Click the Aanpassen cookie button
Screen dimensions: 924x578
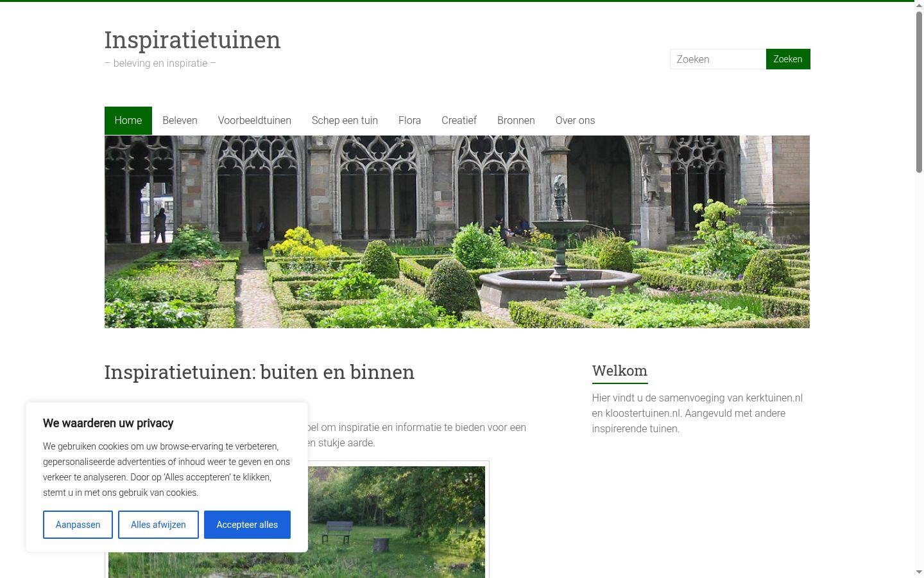click(x=78, y=525)
